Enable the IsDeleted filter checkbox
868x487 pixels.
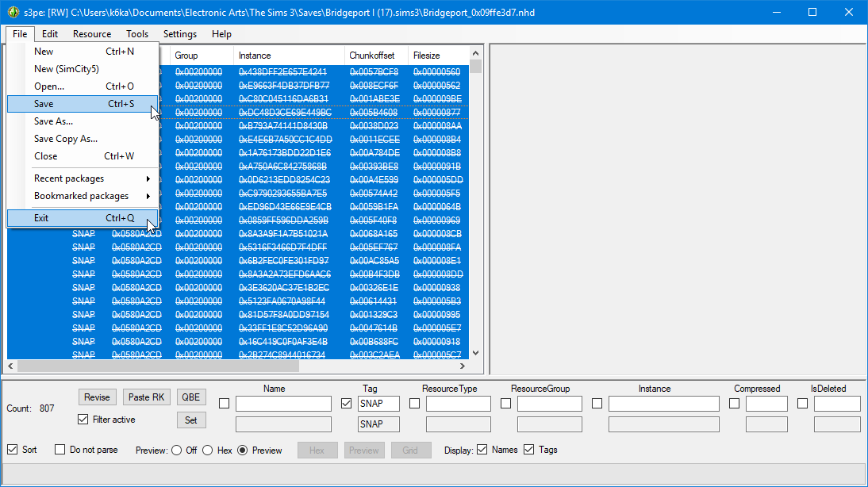click(x=803, y=404)
